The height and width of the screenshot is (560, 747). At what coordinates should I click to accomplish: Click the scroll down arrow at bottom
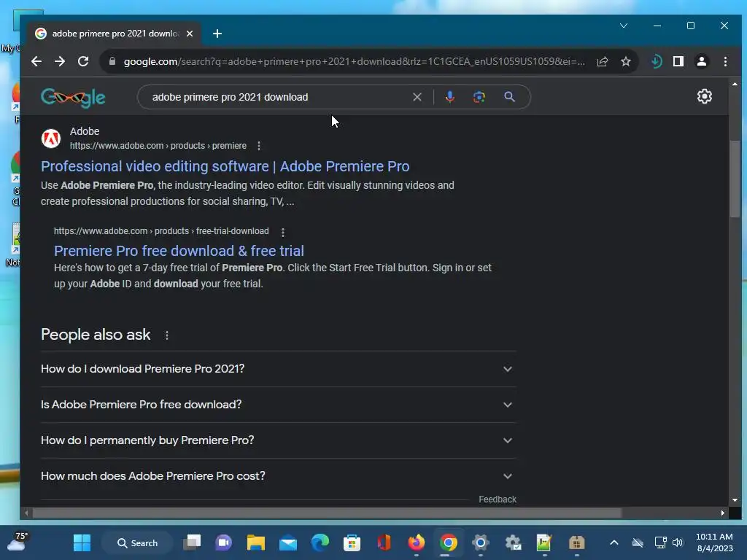[735, 500]
